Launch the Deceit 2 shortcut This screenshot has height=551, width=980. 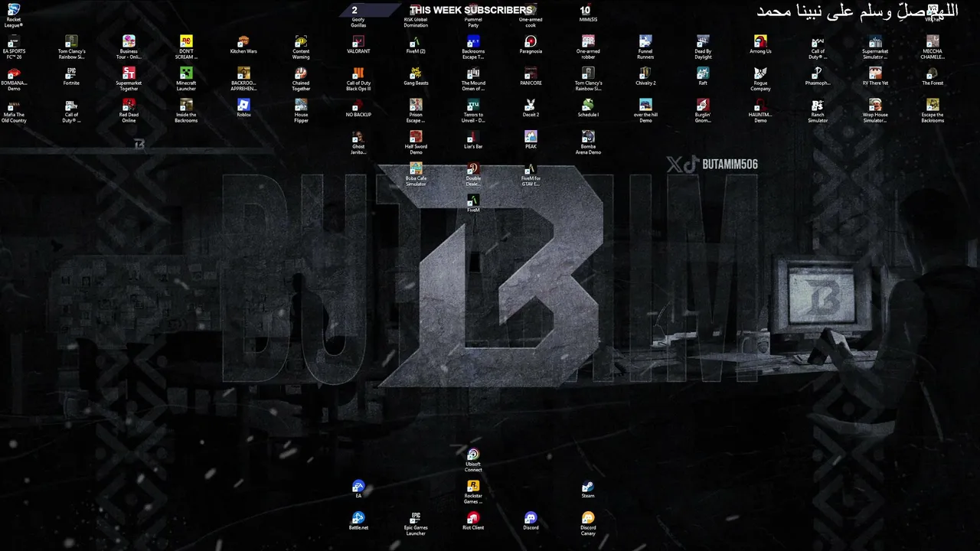tap(531, 108)
